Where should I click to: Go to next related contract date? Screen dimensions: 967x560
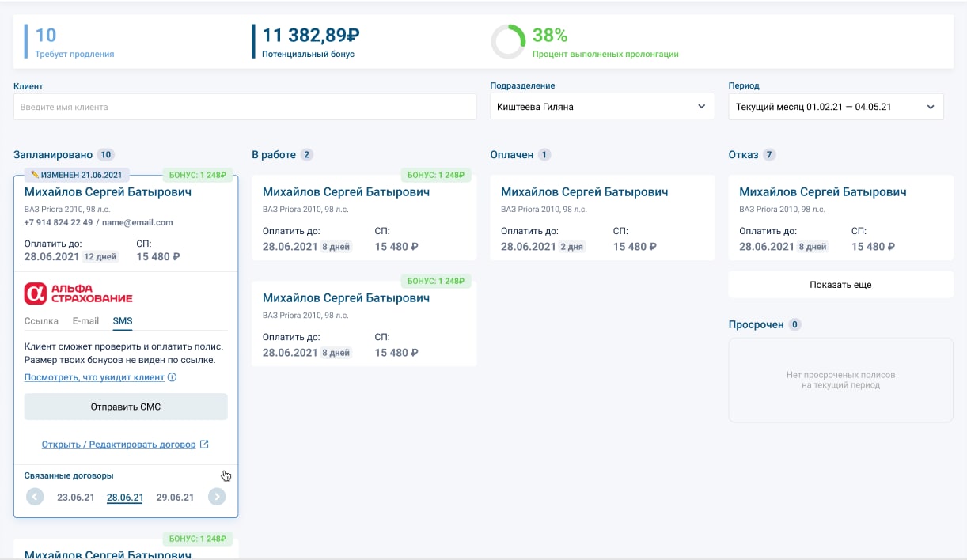tap(217, 497)
